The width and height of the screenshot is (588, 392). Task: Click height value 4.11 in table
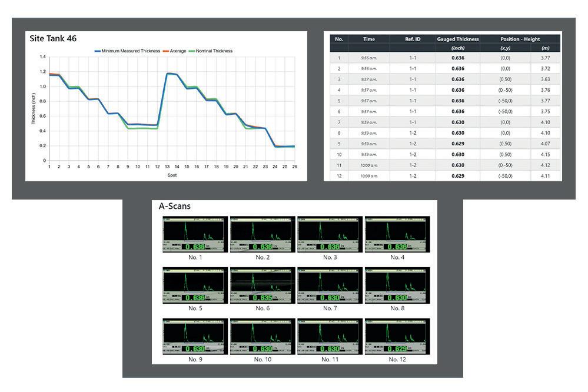(x=546, y=176)
